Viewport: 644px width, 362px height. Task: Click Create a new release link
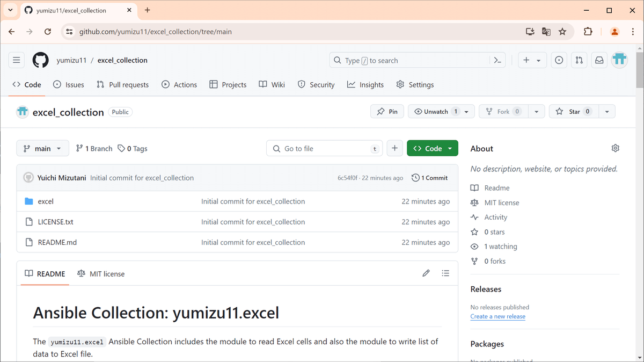[498, 316]
